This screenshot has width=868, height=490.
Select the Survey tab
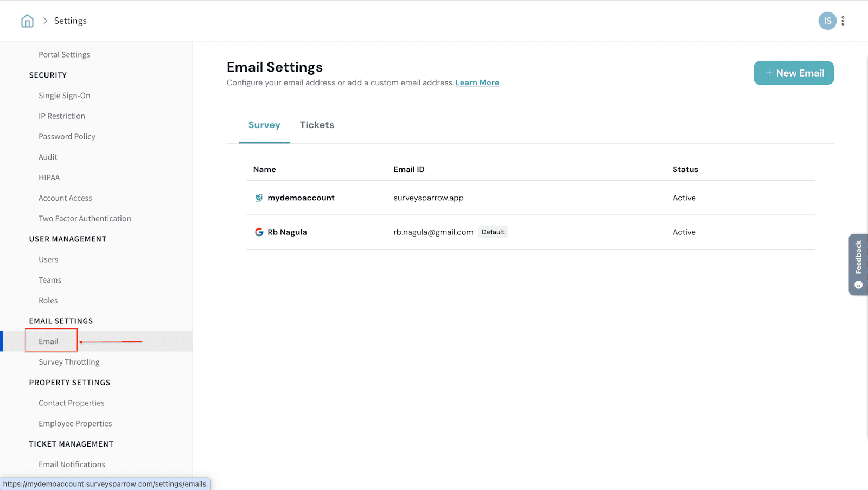point(264,125)
